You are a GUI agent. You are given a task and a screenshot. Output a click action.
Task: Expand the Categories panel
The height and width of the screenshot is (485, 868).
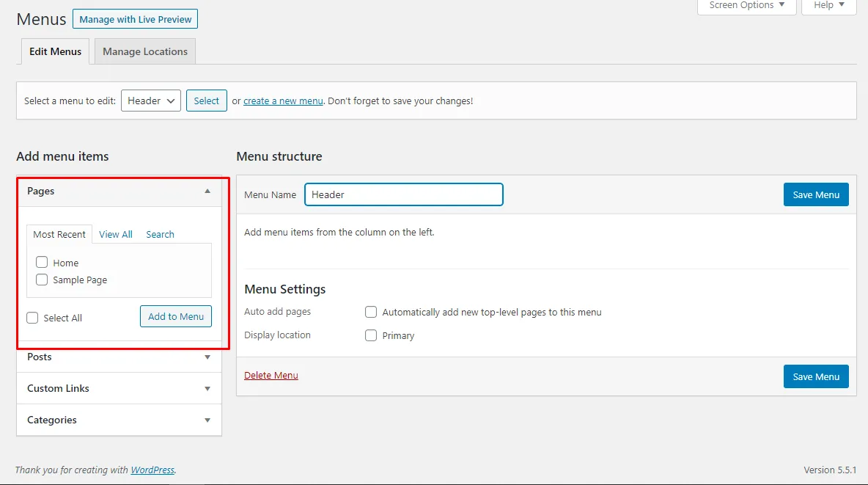coord(207,420)
